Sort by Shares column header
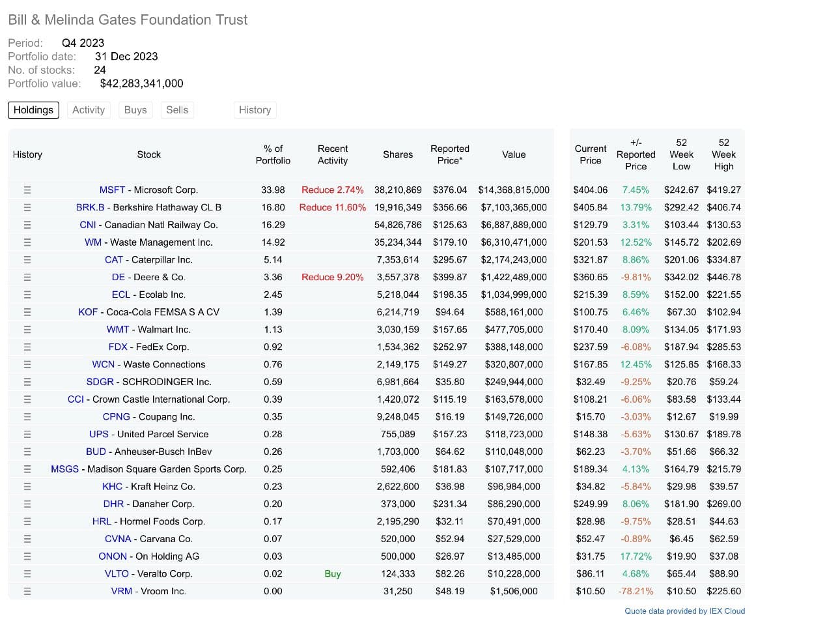Screen dimensions: 840x621 (x=397, y=154)
